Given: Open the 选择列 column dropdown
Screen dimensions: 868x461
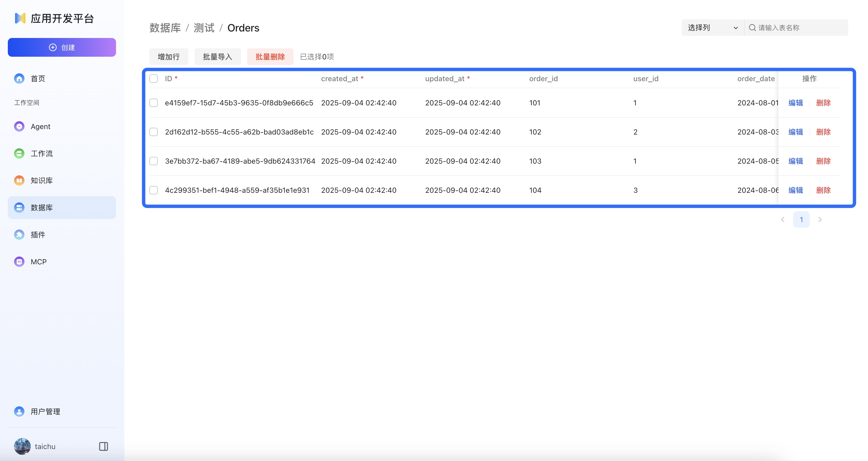Looking at the screenshot, I should [x=712, y=28].
